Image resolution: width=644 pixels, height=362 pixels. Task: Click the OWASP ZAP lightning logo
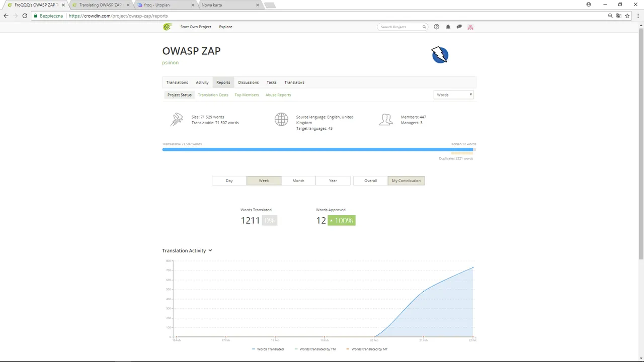440,55
